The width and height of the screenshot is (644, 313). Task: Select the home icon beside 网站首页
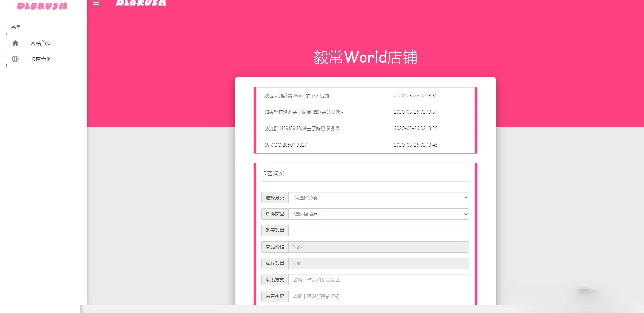pyautogui.click(x=15, y=43)
